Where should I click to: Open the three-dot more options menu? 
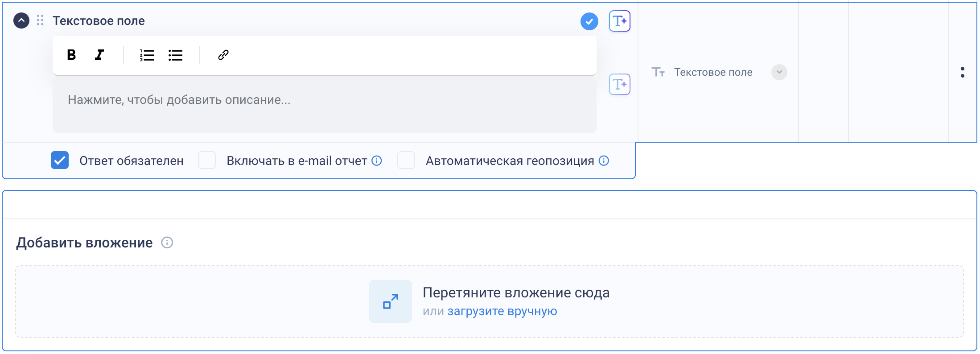pos(963,72)
